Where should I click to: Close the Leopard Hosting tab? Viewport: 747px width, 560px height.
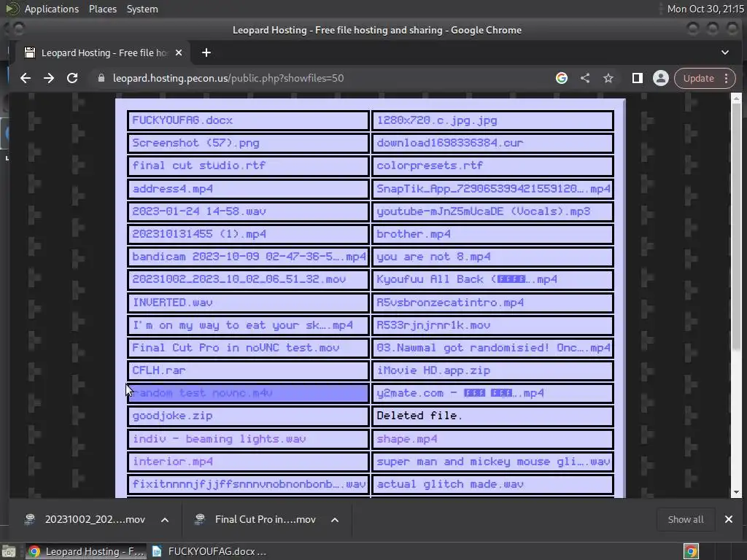click(x=179, y=52)
